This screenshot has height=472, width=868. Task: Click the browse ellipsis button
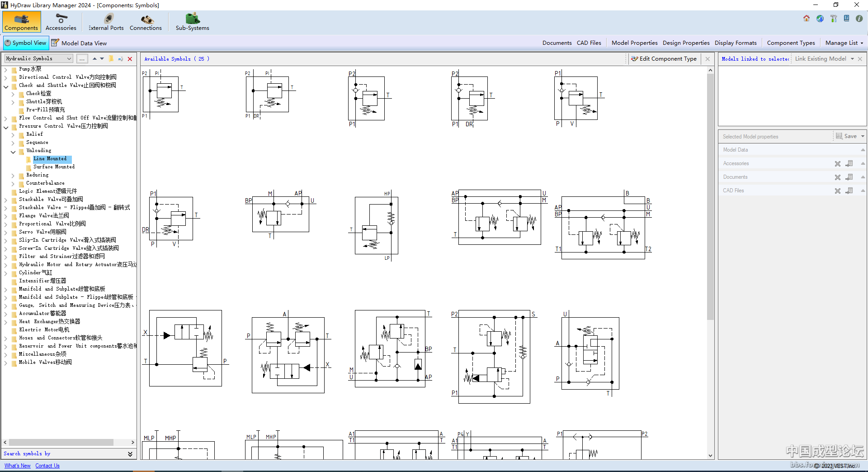pyautogui.click(x=82, y=59)
